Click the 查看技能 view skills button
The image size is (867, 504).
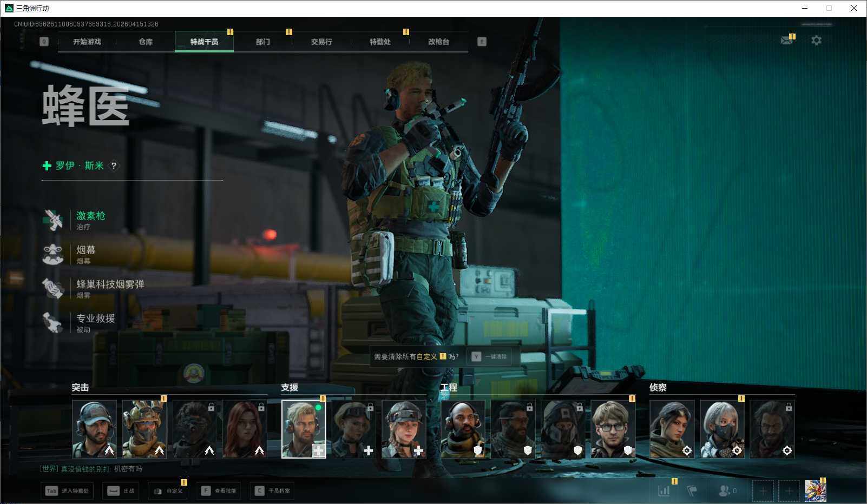(219, 490)
